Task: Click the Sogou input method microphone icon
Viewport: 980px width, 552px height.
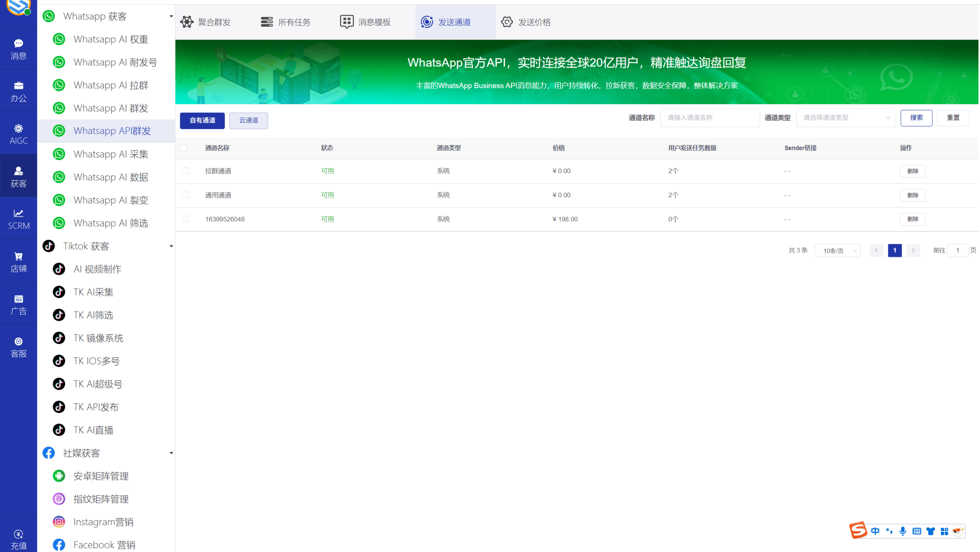Action: point(903,531)
